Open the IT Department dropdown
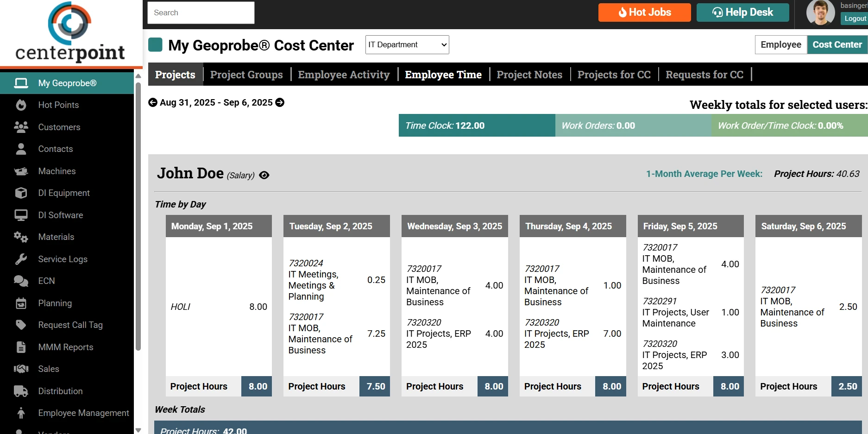Screen dimensions: 868x434 point(407,44)
